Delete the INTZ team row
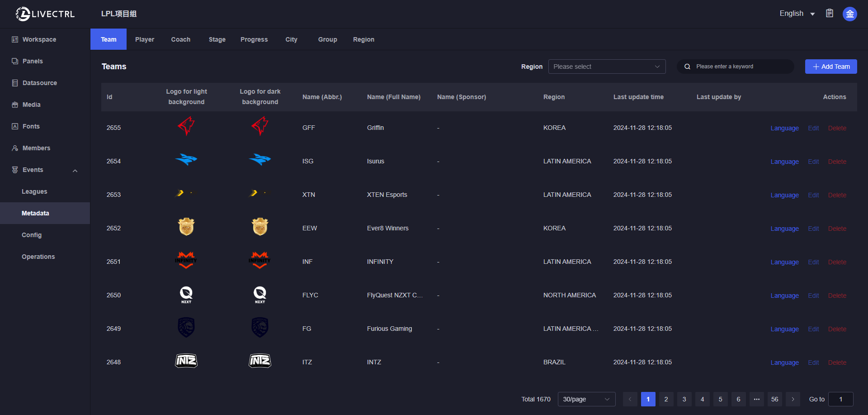This screenshot has width=868, height=415. [837, 363]
